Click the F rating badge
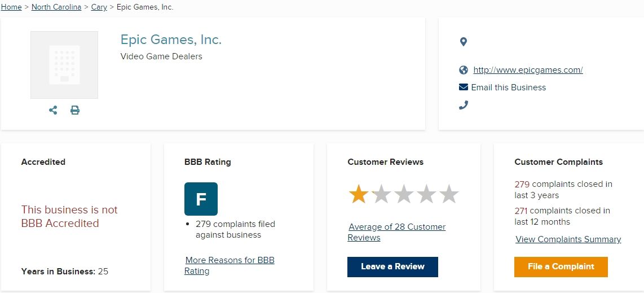Viewport: 644px width, 293px height. pyautogui.click(x=201, y=199)
